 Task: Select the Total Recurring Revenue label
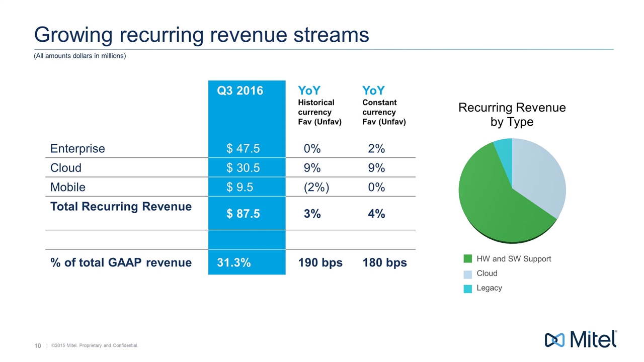point(121,207)
